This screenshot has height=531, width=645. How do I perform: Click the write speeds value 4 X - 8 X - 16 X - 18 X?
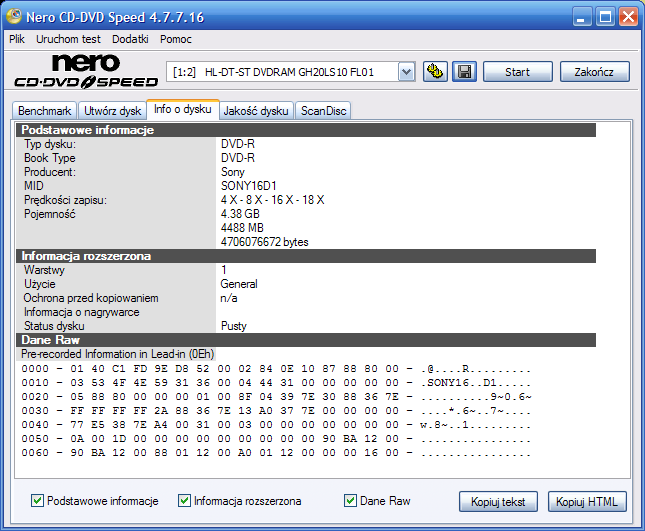pyautogui.click(x=272, y=200)
